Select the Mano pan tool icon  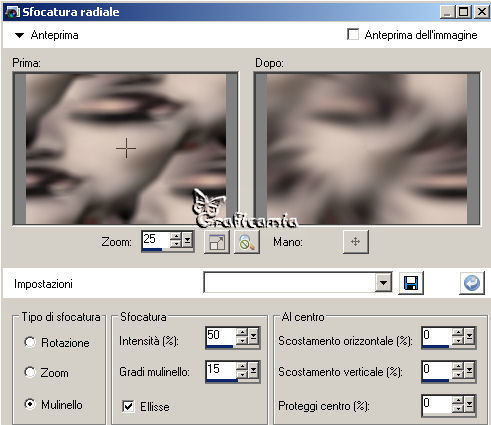click(x=356, y=242)
